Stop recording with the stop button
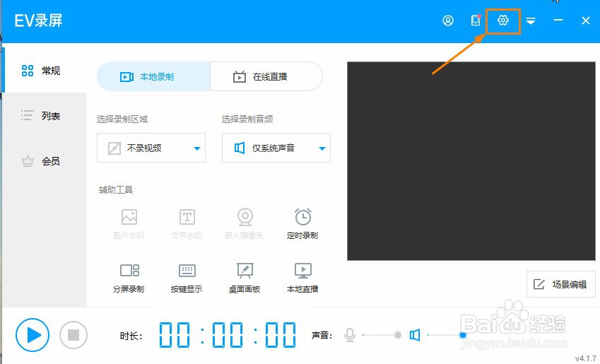 pos(73,335)
